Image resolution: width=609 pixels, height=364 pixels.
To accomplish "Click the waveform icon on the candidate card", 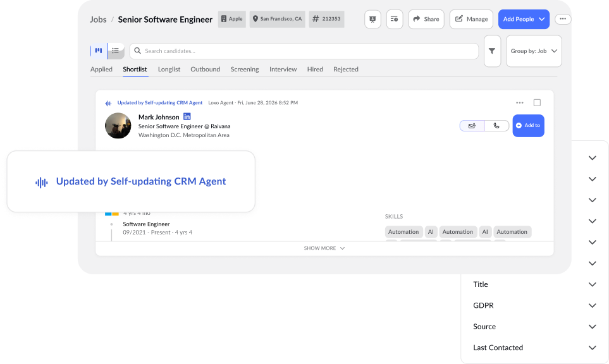I will (108, 103).
